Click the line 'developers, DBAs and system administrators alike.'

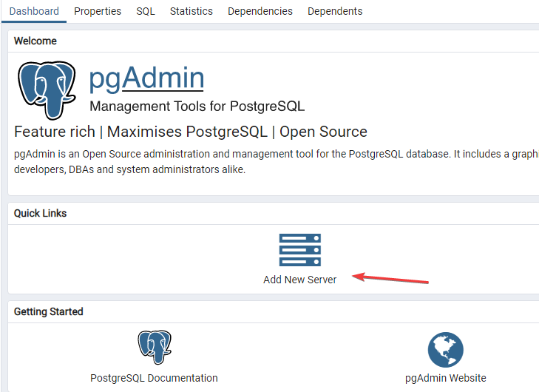pos(129,169)
